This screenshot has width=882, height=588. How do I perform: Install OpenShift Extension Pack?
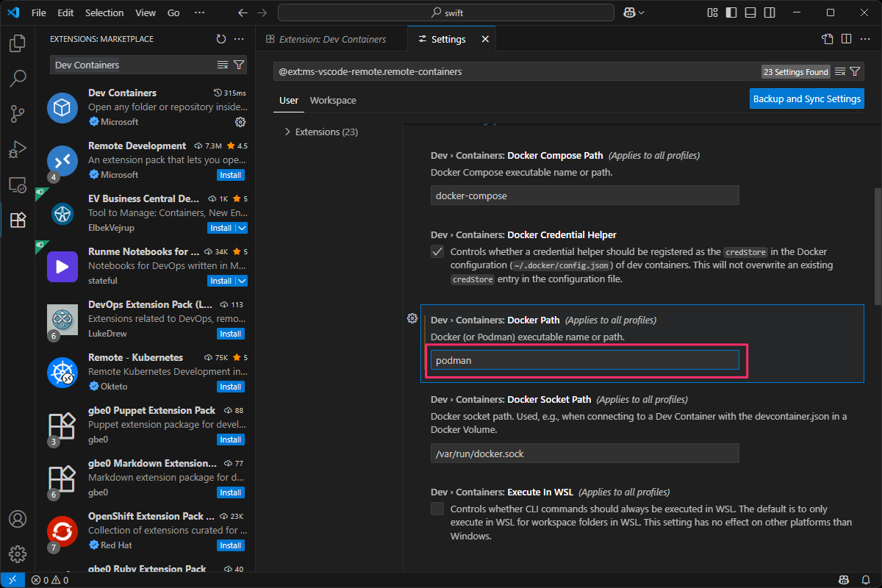click(231, 545)
